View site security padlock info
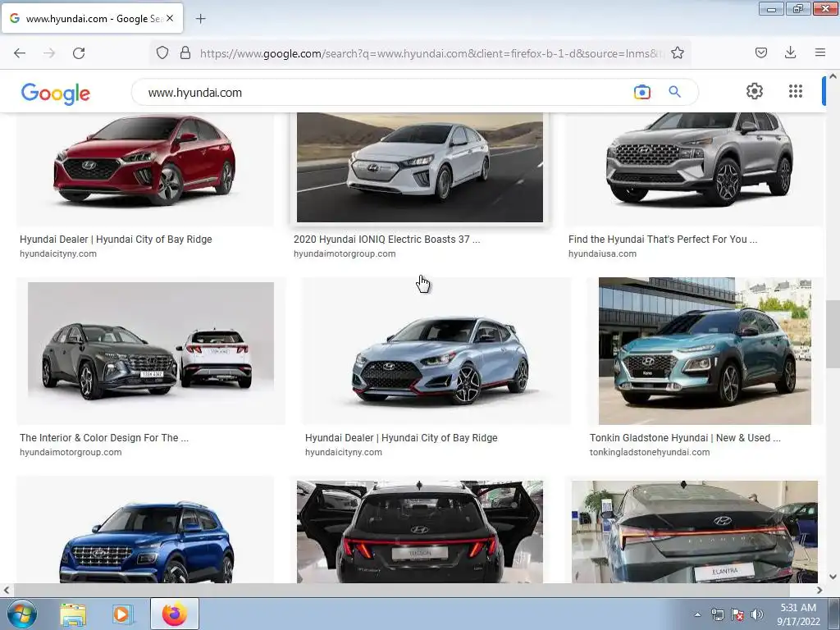Image resolution: width=840 pixels, height=630 pixels. (x=185, y=52)
